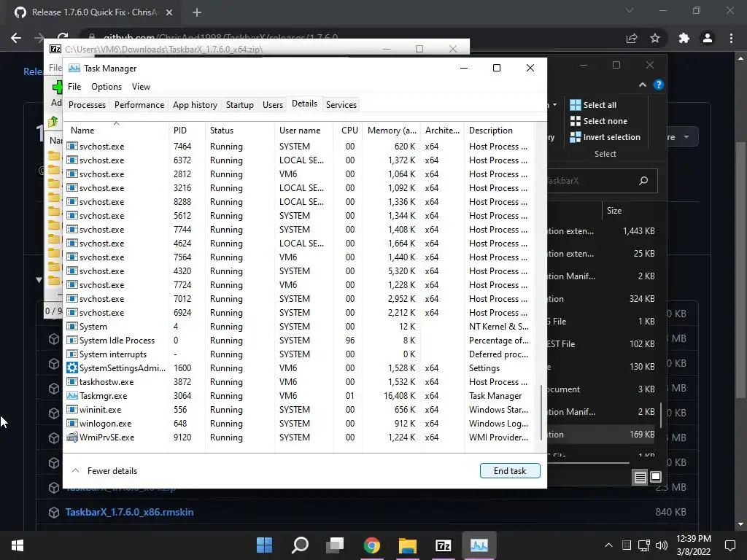This screenshot has height=560, width=747.
Task: Click browser page vertical scrollbar
Action: pyautogui.click(x=740, y=269)
